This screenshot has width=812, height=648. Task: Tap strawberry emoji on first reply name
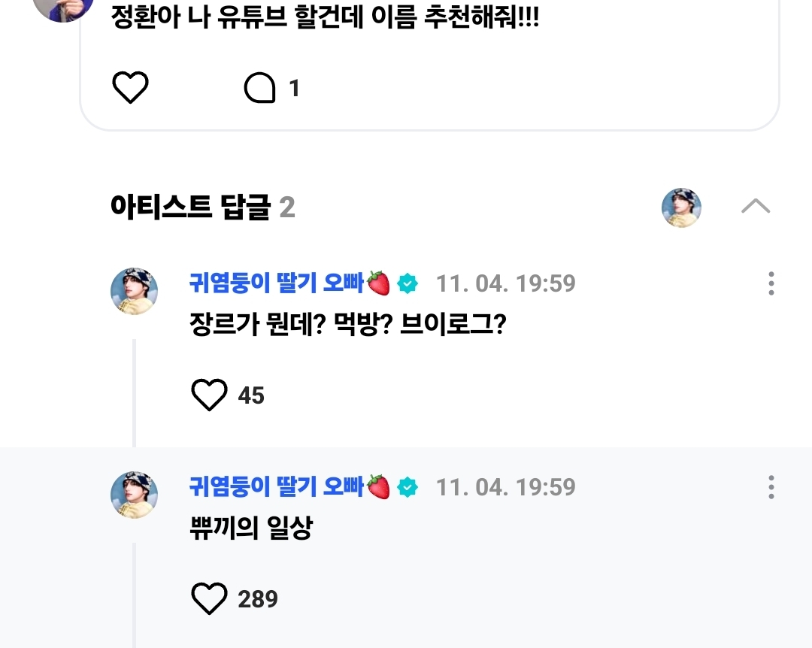(x=378, y=283)
